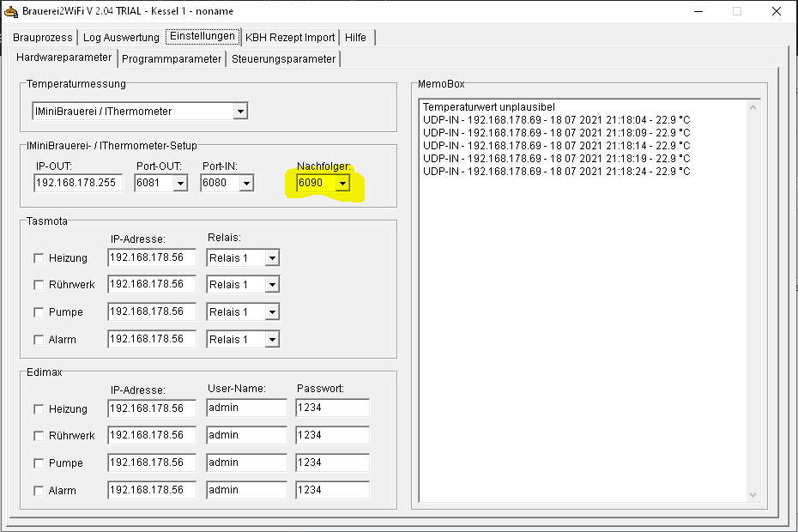Open the Port-IN dropdown
Screen dimensions: 798x532
pyautogui.click(x=246, y=183)
